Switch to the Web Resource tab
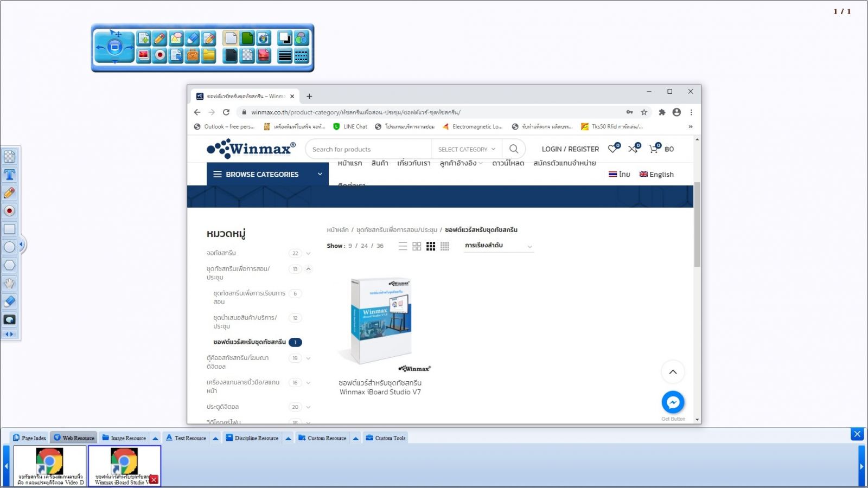This screenshot has height=488, width=868. tap(74, 438)
